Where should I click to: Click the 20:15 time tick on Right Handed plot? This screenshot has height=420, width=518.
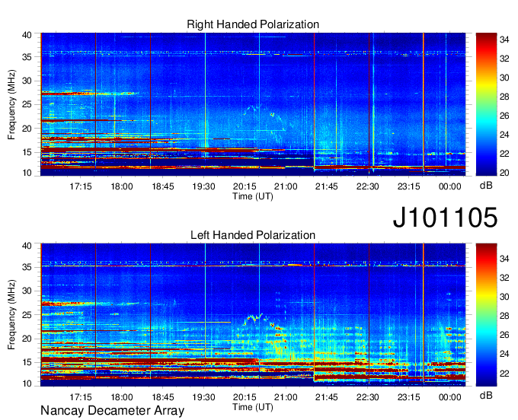pos(245,186)
